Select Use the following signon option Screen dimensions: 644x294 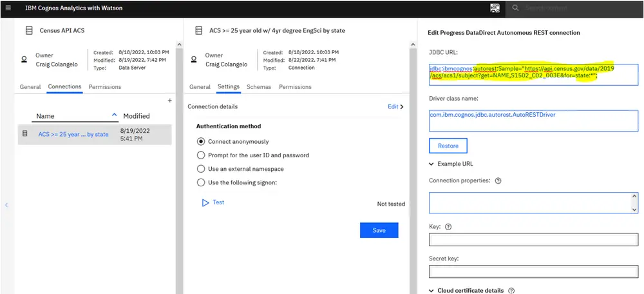[201, 182]
